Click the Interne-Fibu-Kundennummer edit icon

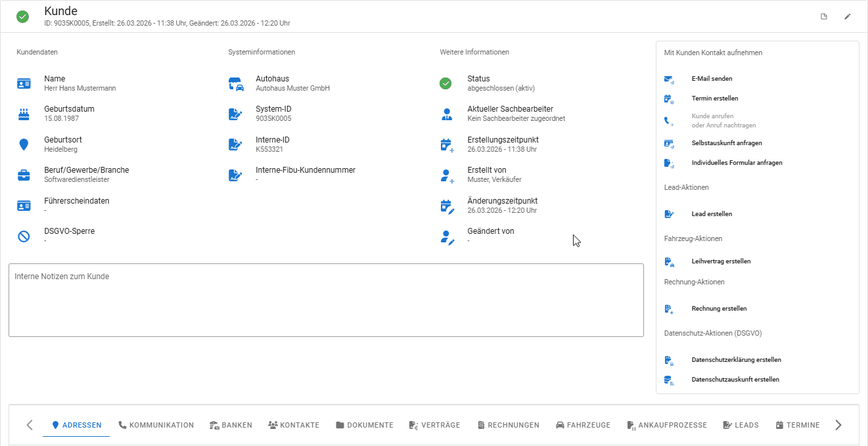[235, 175]
